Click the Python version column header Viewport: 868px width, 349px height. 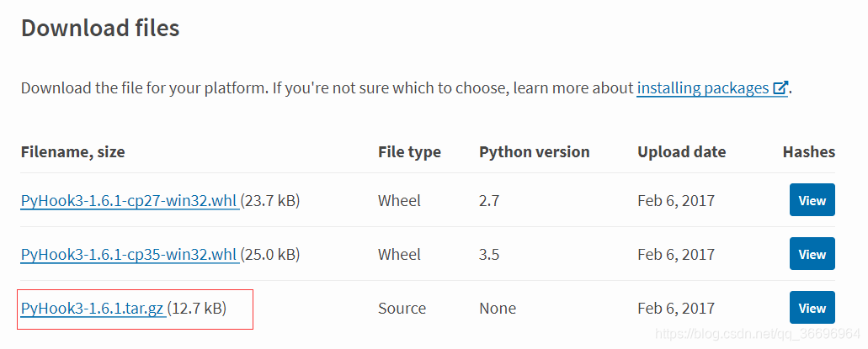coord(535,151)
